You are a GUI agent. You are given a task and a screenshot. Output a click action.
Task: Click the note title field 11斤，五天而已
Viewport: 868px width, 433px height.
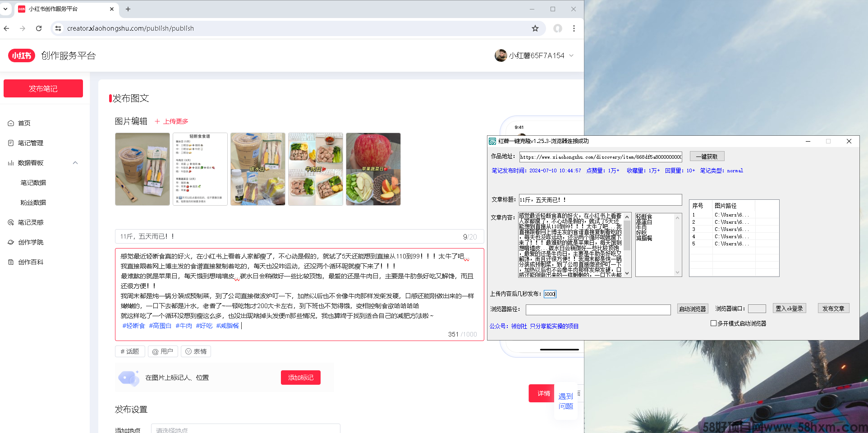click(299, 236)
